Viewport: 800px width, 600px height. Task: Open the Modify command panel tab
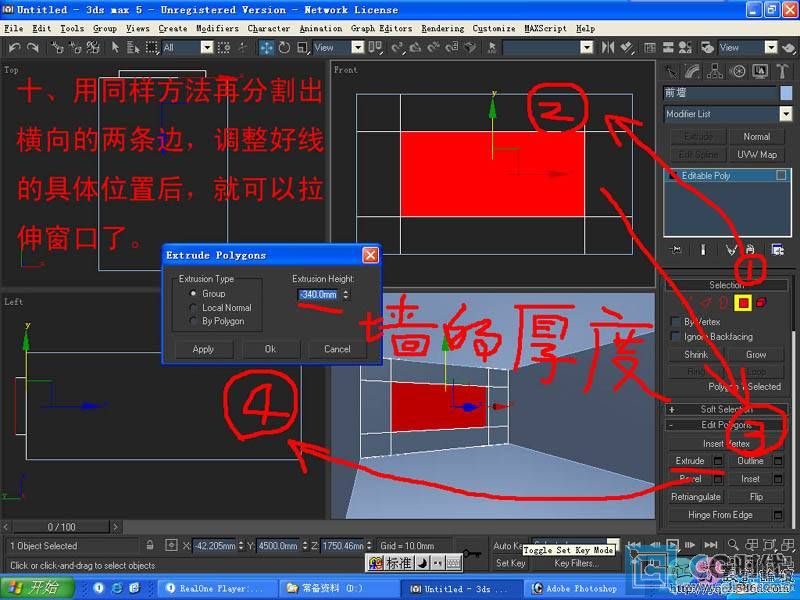pyautogui.click(x=692, y=71)
